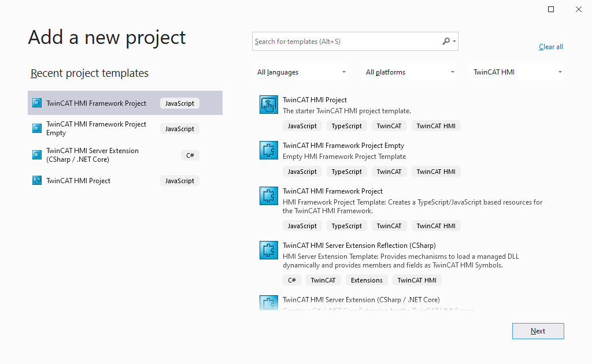Click the Clear all link
The height and width of the screenshot is (364, 592).
[551, 47]
